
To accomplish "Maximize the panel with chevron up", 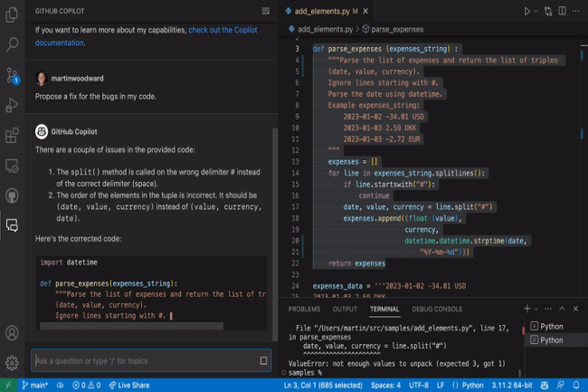I will (x=562, y=309).
